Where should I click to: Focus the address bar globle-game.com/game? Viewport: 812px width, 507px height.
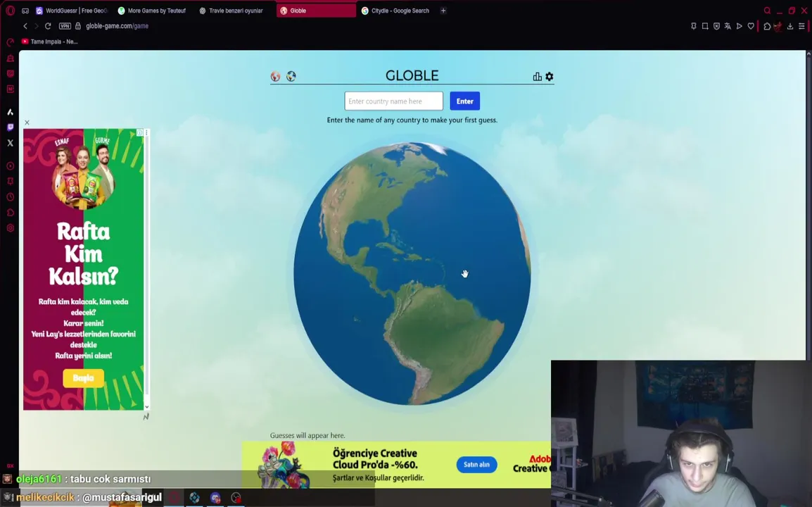click(x=117, y=26)
